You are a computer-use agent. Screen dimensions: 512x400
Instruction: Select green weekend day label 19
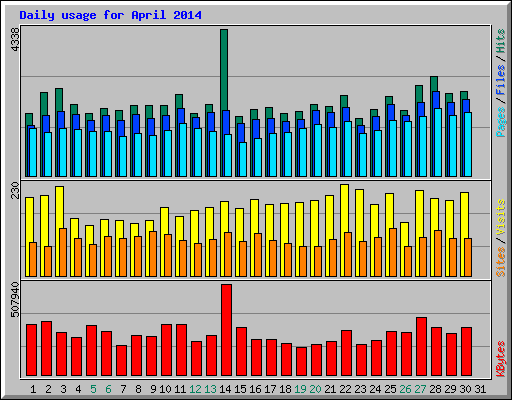coord(300,389)
